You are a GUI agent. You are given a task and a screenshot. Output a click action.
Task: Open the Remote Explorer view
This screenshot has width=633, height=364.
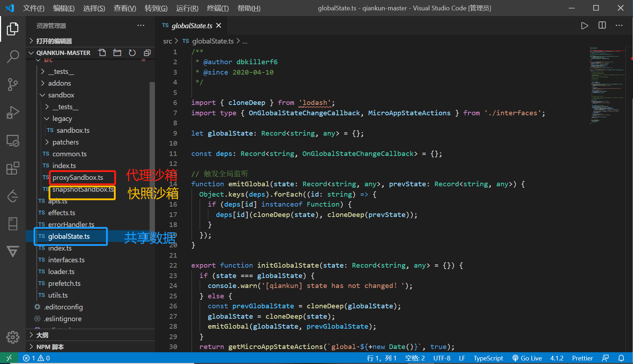(13, 141)
